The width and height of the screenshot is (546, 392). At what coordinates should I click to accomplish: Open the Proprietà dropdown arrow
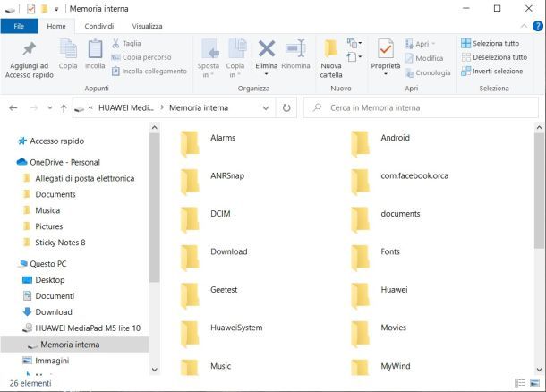point(386,74)
